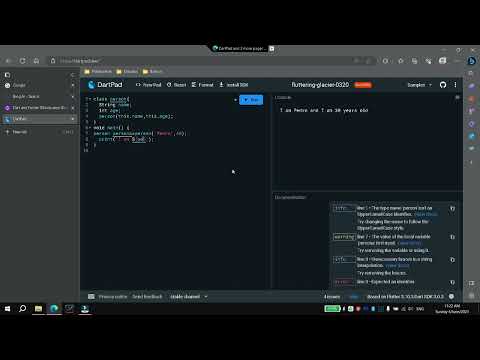Go to browser home page

point(36,61)
